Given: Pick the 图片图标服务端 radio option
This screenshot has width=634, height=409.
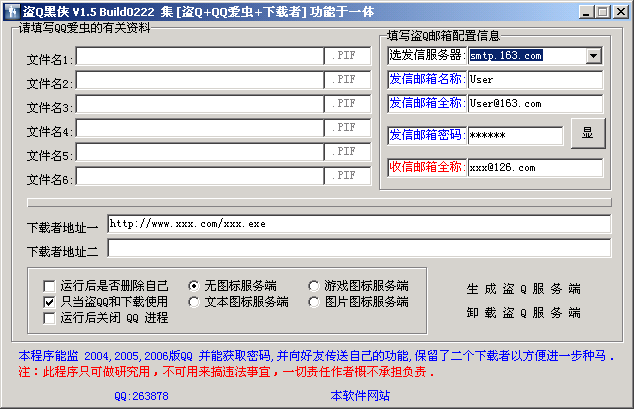Looking at the screenshot, I should 314,301.
